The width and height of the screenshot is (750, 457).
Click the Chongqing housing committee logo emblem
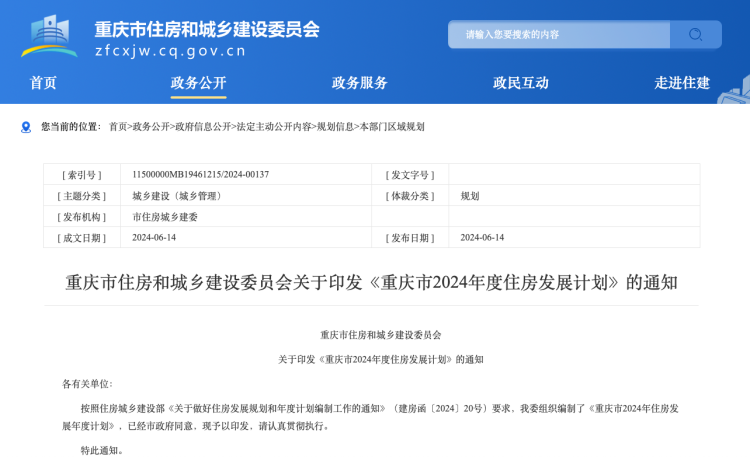tap(49, 36)
